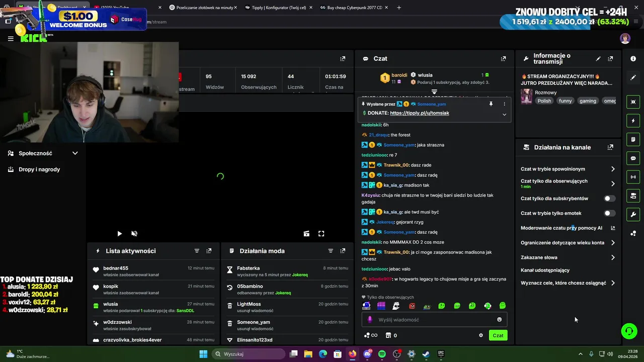644x362 pixels.
Task: Click Rozmowy category thumbnail
Action: click(526, 97)
